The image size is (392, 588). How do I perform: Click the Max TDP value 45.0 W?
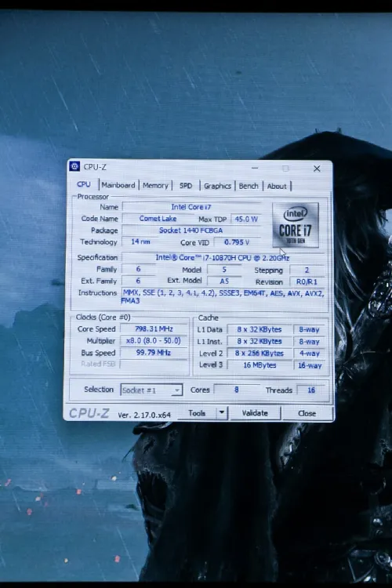tap(246, 219)
